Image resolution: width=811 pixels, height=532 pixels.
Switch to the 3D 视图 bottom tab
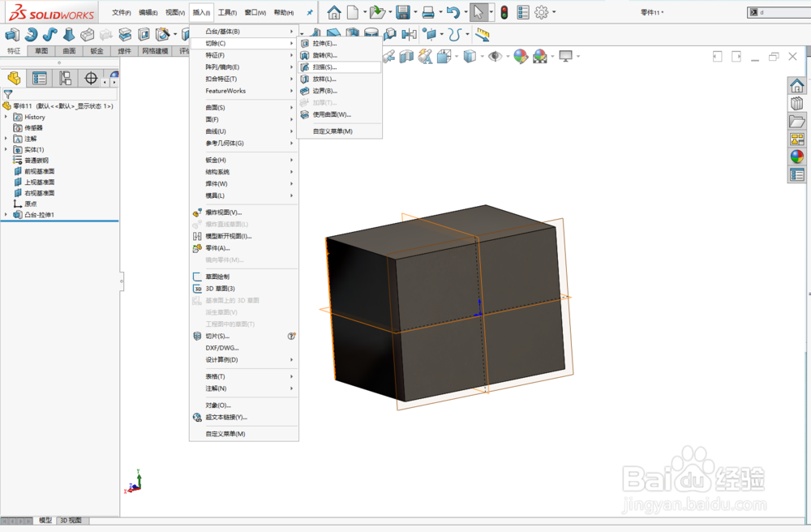pos(71,520)
